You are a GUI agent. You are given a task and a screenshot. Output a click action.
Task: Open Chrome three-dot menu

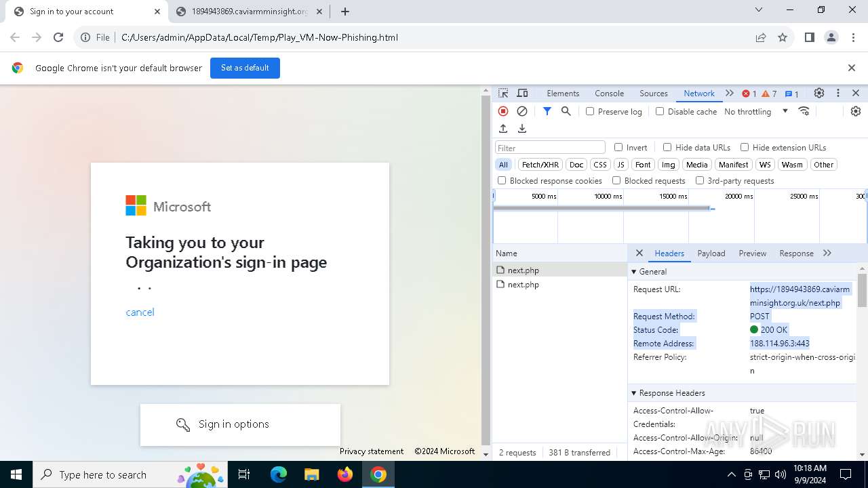(852, 37)
